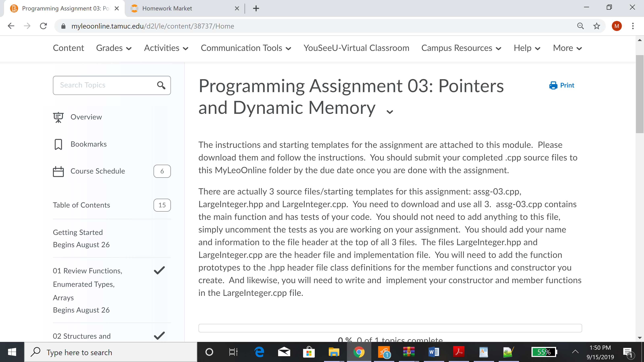Expand the Campus Resources menu
This screenshot has width=644, height=362.
pos(461,48)
